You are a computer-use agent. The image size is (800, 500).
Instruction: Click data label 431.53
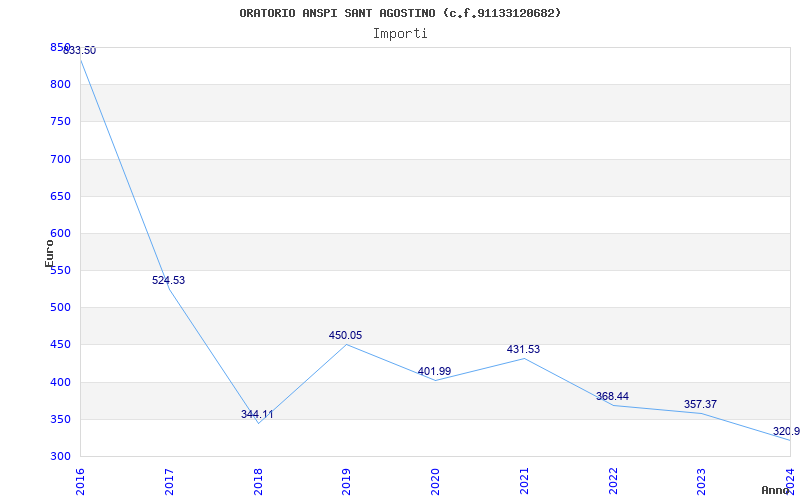pyautogui.click(x=523, y=349)
